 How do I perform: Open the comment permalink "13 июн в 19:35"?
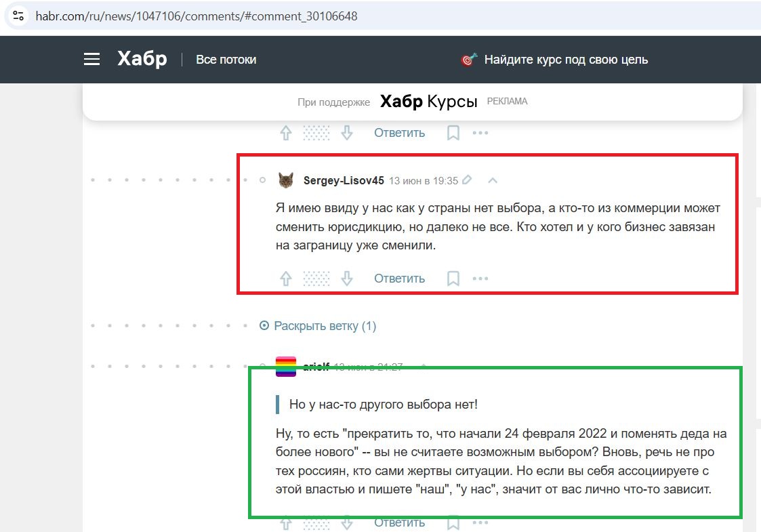424,181
